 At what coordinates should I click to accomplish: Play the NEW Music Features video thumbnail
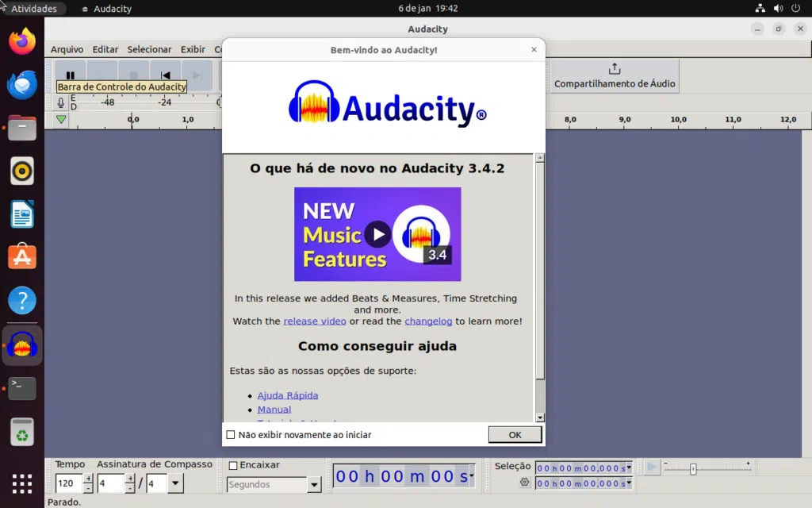tap(377, 234)
